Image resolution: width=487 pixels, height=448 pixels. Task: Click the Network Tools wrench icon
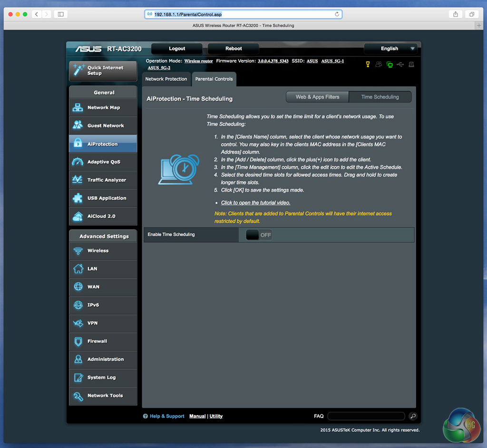click(78, 396)
